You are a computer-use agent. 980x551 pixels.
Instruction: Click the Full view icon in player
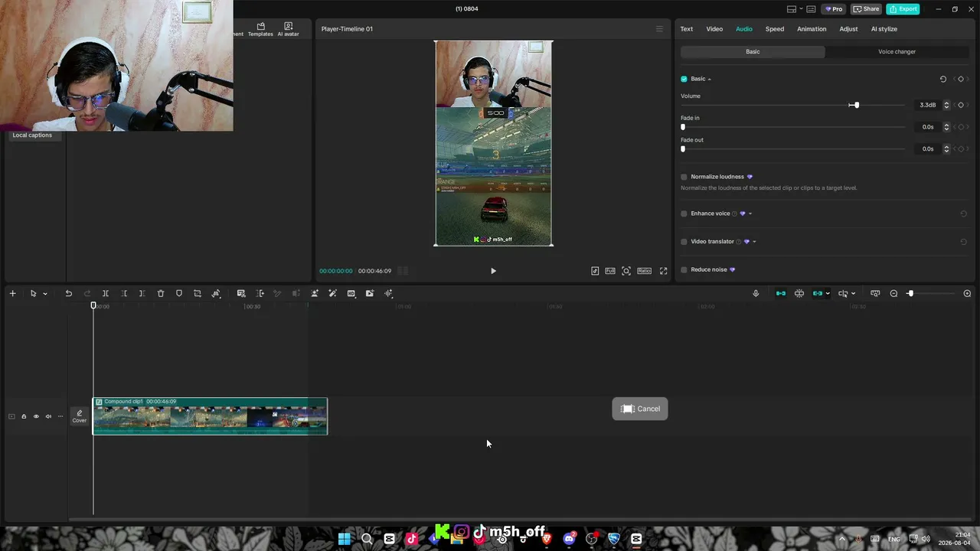(610, 271)
